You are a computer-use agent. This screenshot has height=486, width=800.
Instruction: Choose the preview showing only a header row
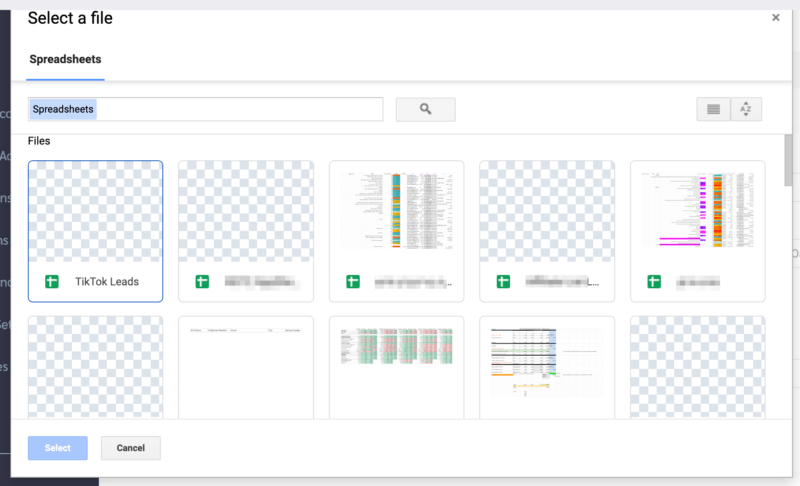tap(245, 365)
